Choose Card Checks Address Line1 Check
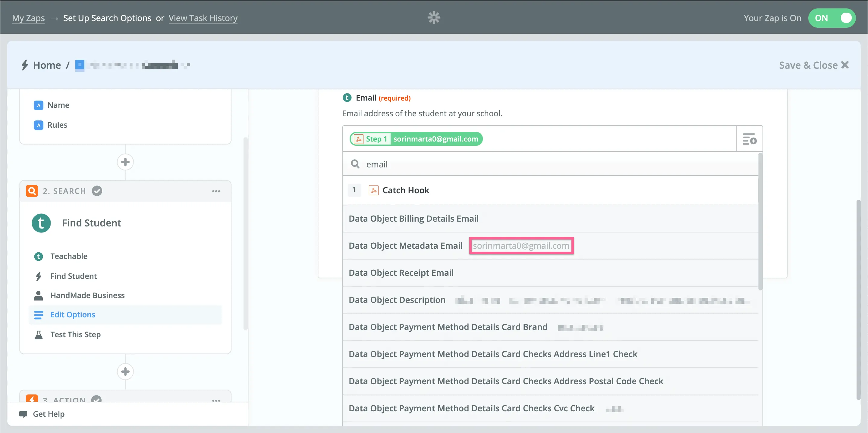 click(x=550, y=354)
